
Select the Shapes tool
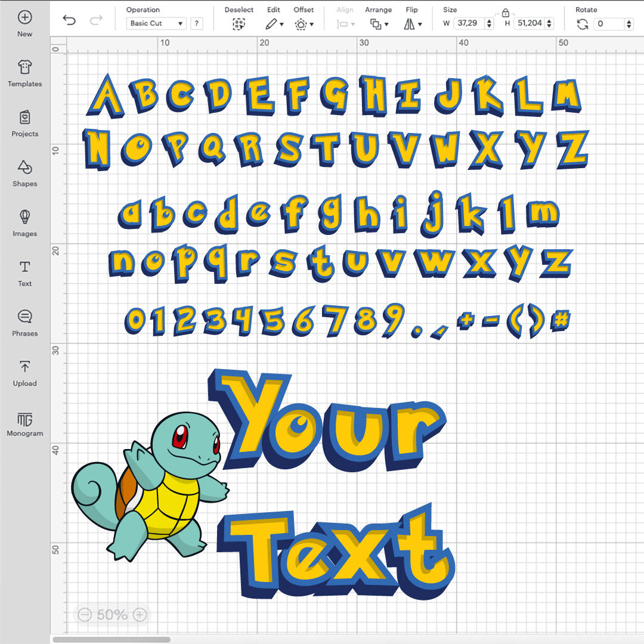coord(24,171)
